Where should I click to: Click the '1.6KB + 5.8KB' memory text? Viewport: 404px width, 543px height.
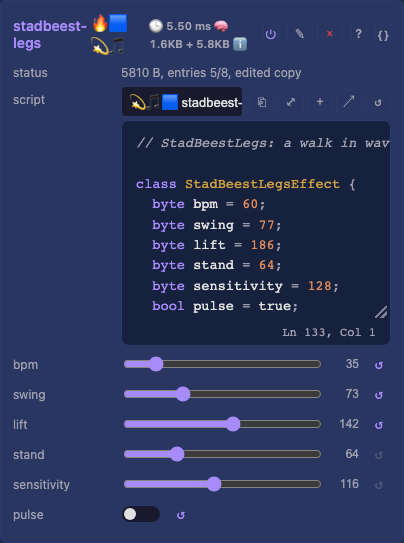(190, 44)
